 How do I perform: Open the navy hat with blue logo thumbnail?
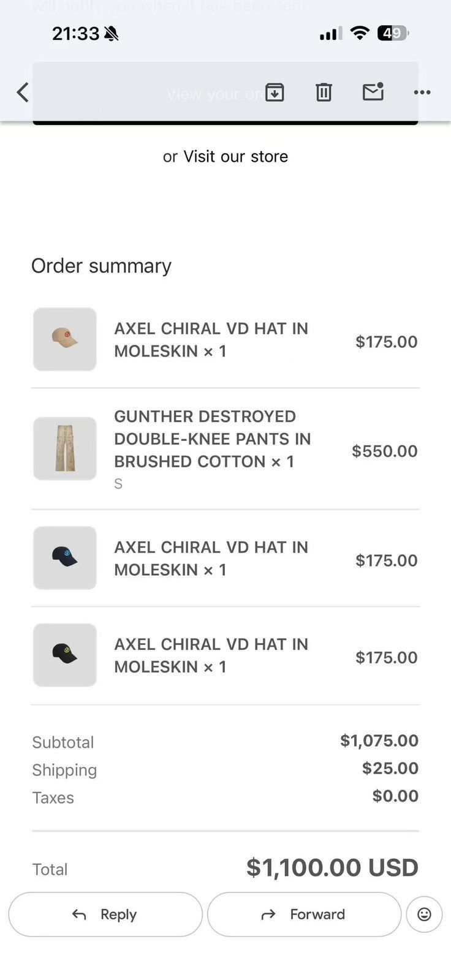coord(65,558)
